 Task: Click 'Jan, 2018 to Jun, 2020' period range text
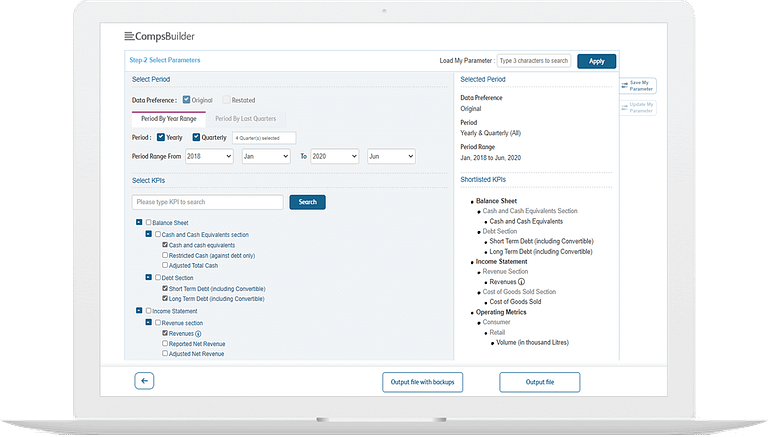pos(491,158)
